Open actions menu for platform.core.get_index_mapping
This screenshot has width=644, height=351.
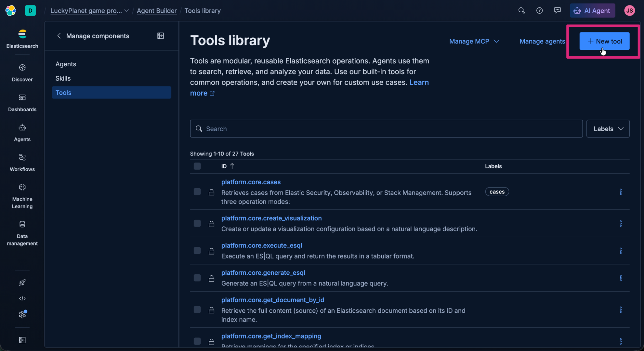click(620, 341)
